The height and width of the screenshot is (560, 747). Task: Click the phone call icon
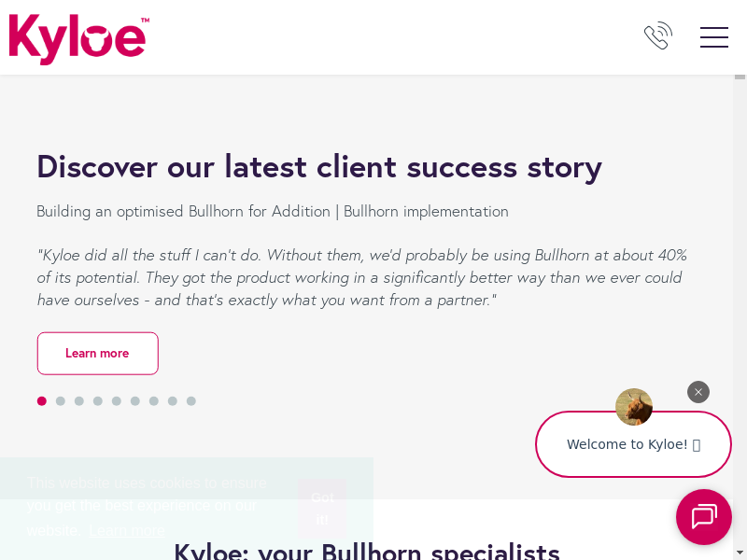(658, 36)
